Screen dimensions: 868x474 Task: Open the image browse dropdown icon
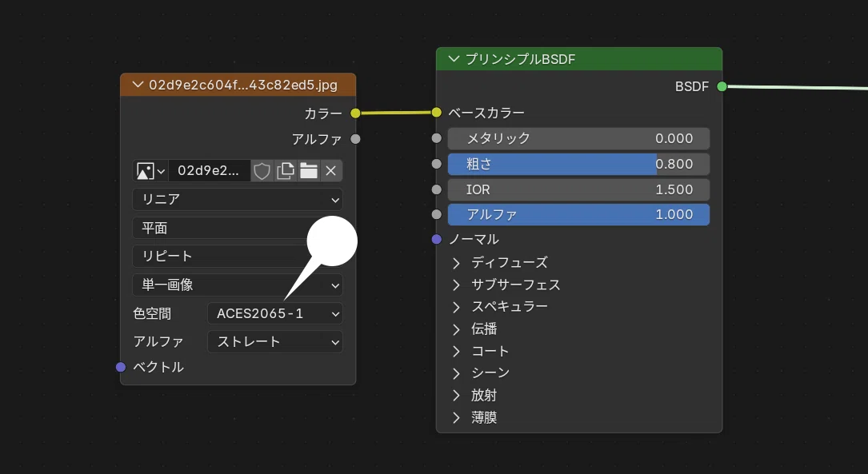click(x=150, y=171)
